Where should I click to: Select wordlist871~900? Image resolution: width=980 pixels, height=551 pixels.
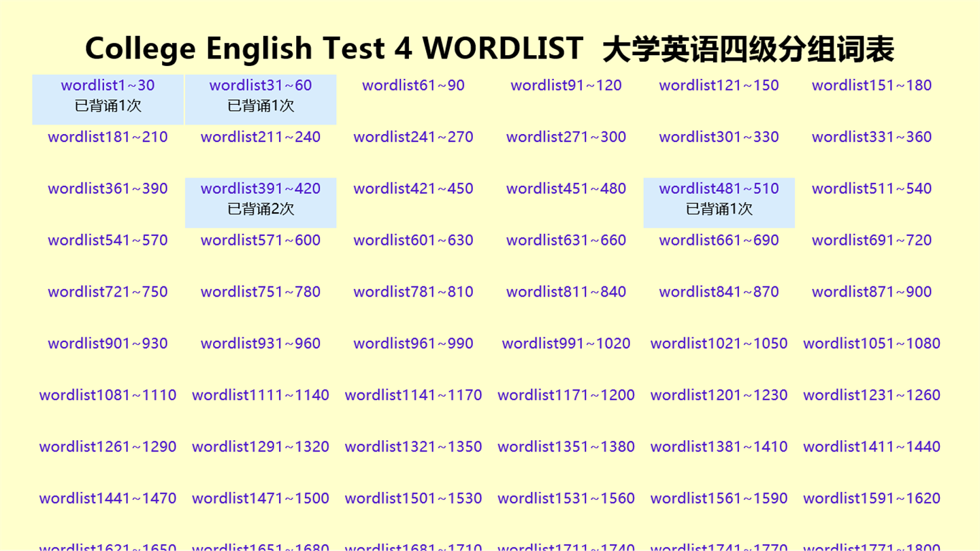pos(872,292)
